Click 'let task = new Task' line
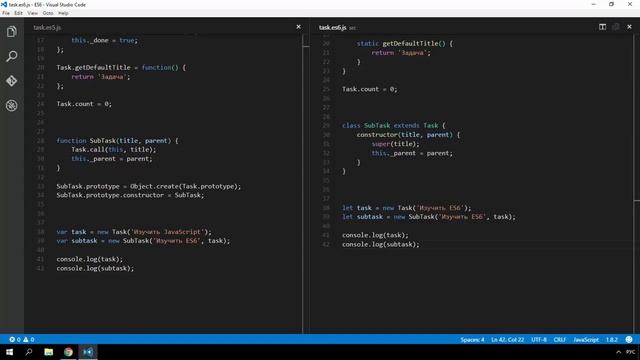This screenshot has width=640, height=360. tap(407, 208)
